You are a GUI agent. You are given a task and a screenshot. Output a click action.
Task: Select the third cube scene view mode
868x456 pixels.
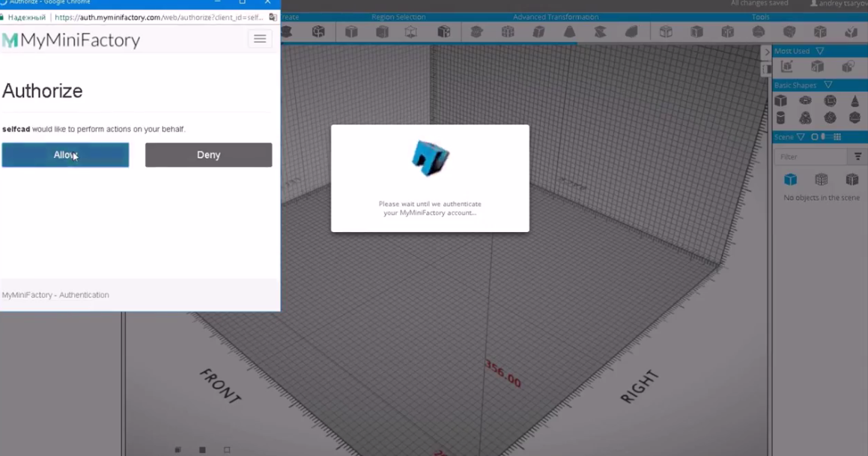852,179
